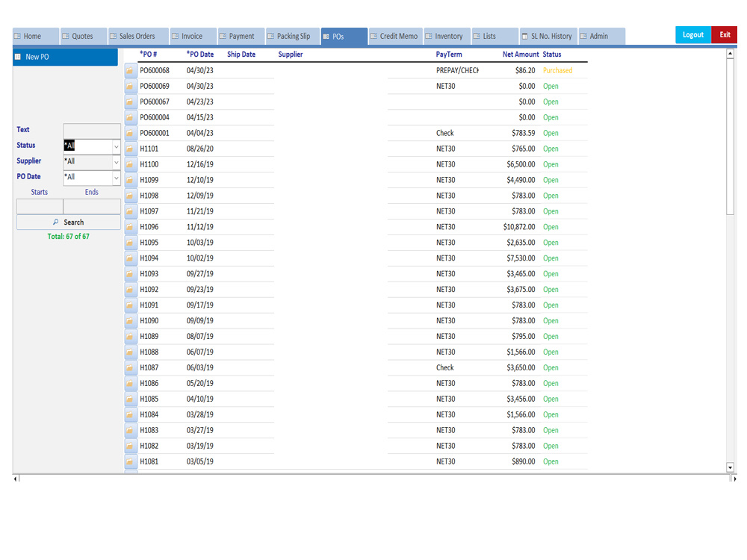Open folder icon for H1095
This screenshot has height=560, width=747.
point(130,243)
